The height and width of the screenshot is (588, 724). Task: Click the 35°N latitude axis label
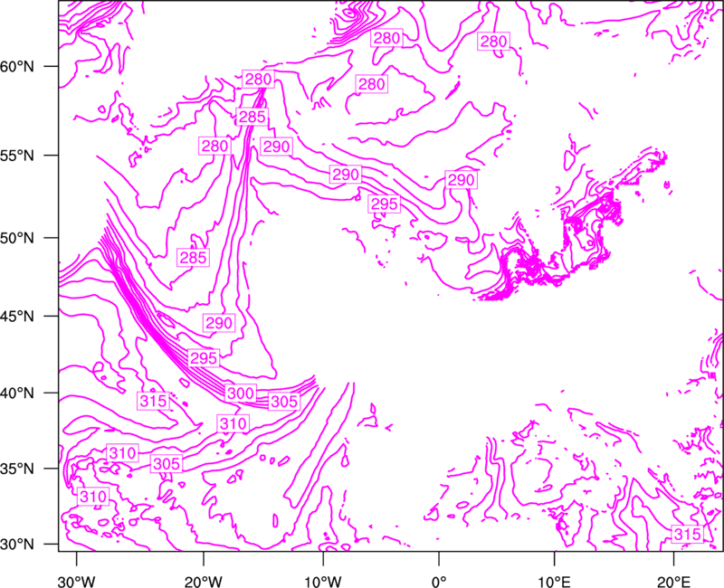point(17,469)
